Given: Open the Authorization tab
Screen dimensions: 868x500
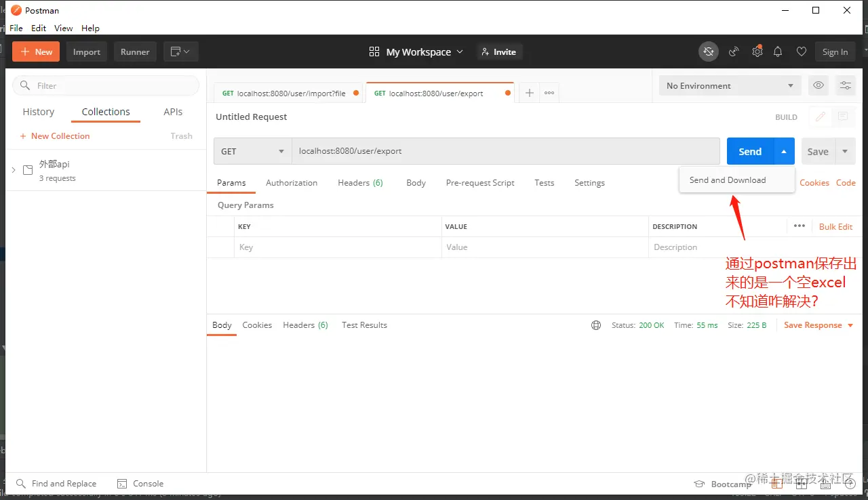Looking at the screenshot, I should [x=292, y=183].
